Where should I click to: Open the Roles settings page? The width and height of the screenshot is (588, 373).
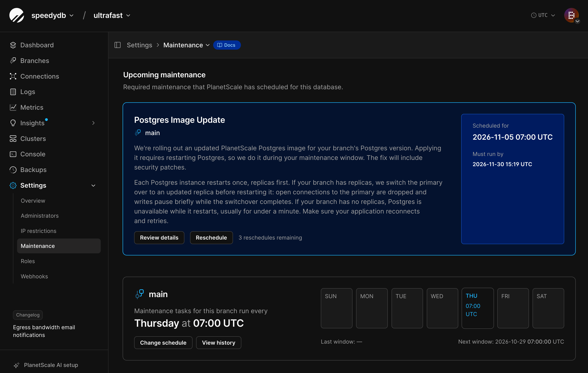coord(28,261)
